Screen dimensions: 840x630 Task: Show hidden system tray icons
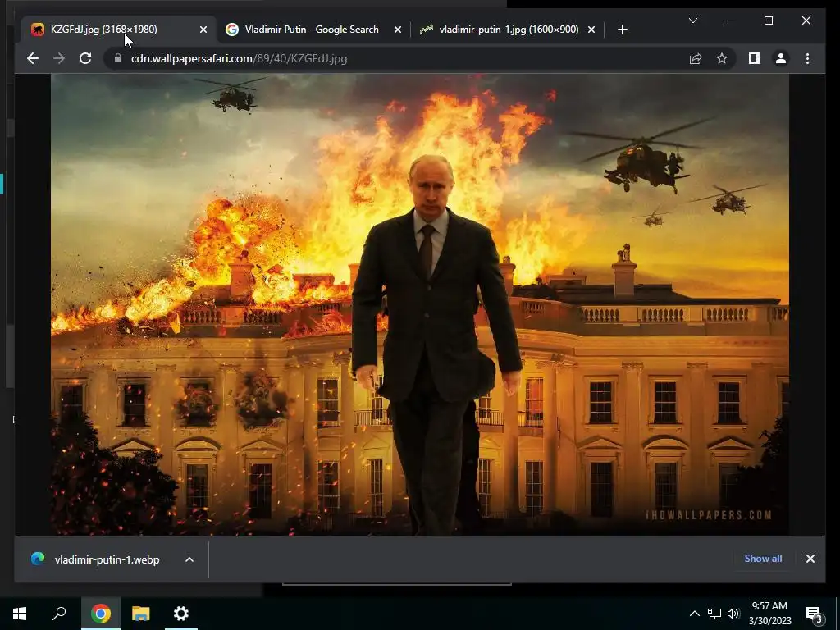[694, 614]
